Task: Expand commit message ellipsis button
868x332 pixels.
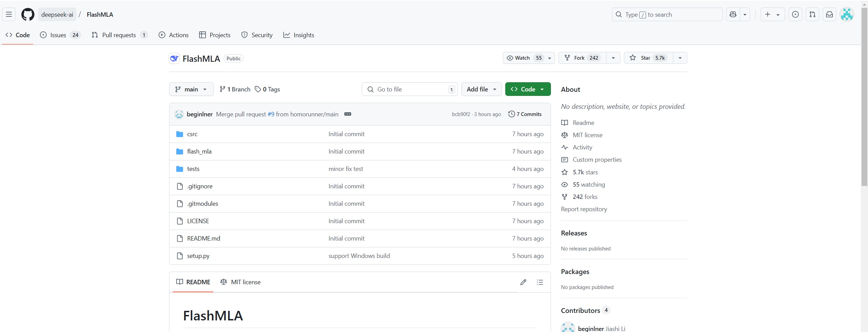Action: [348, 114]
